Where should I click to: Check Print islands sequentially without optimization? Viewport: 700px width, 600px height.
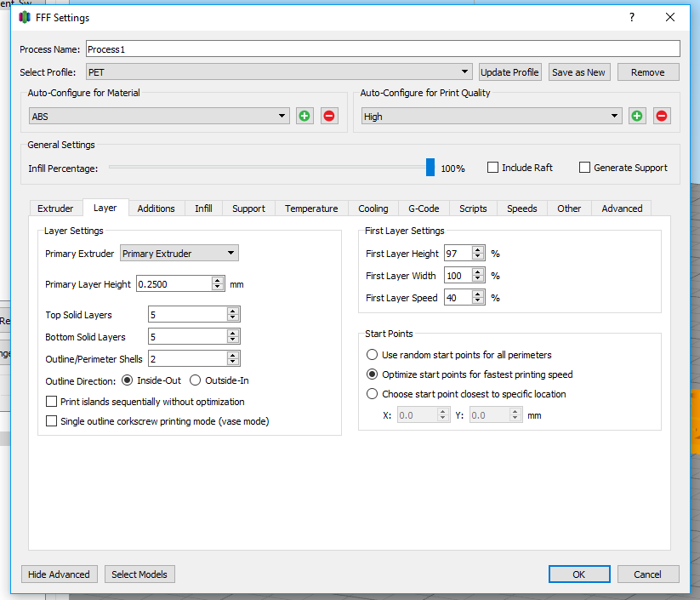pyautogui.click(x=51, y=402)
